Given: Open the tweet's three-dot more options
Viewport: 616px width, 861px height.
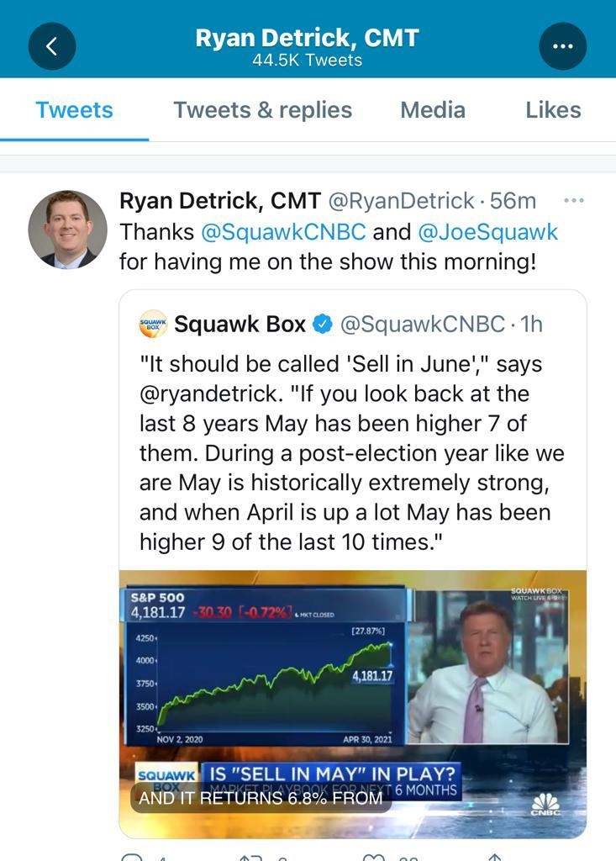Looking at the screenshot, I should [575, 198].
